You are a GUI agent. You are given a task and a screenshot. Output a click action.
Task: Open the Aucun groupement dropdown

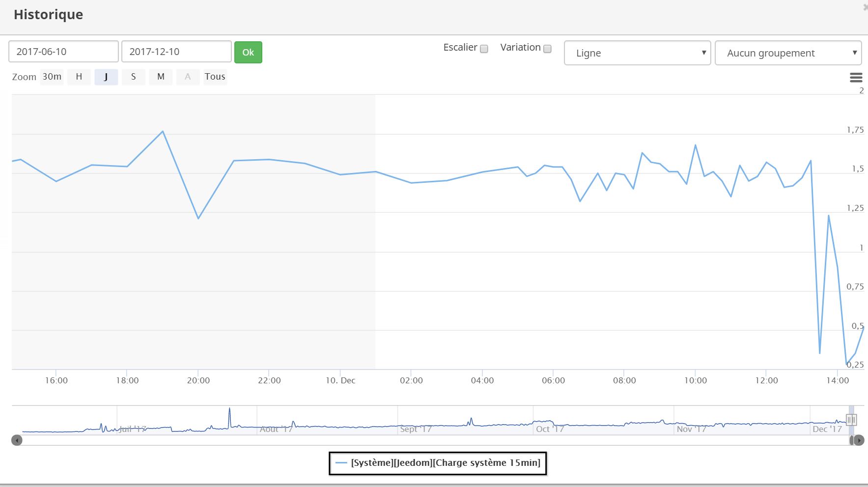click(788, 53)
